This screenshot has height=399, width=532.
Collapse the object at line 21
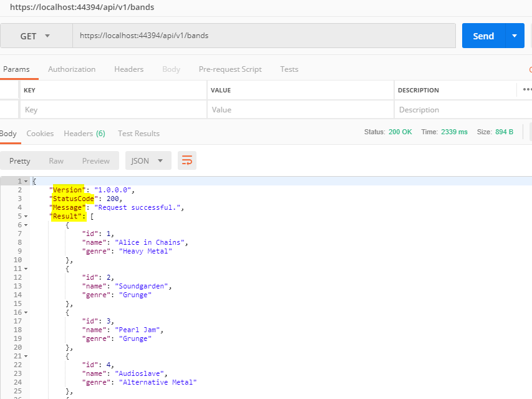tap(26, 356)
